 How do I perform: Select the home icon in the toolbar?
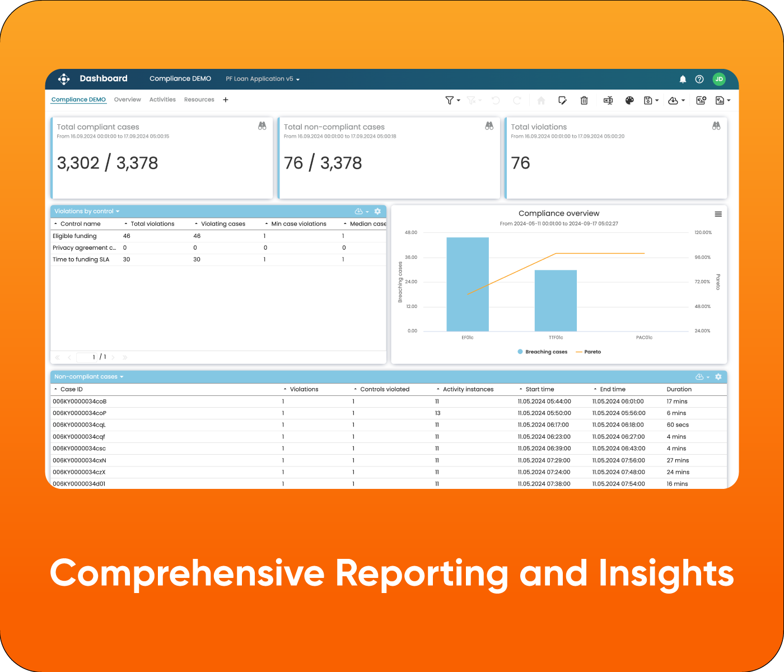coord(540,100)
